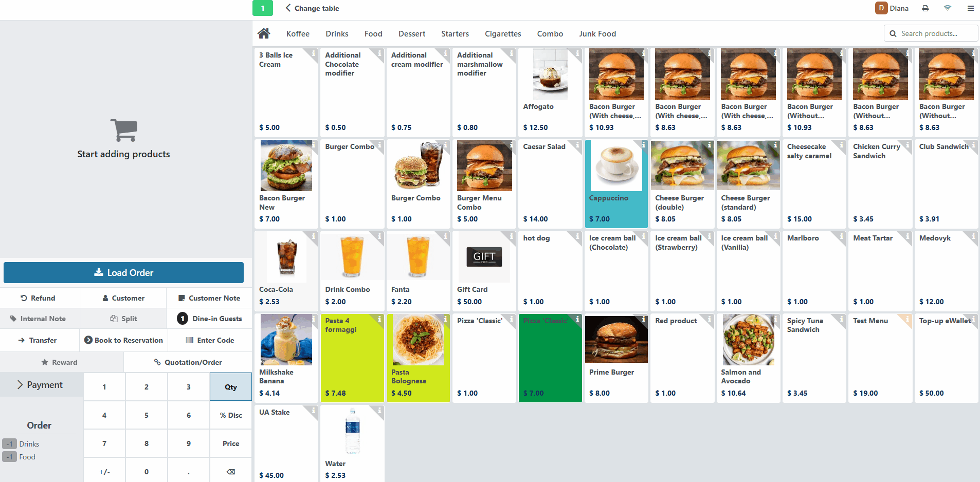Open the Dessert category tab

click(412, 34)
